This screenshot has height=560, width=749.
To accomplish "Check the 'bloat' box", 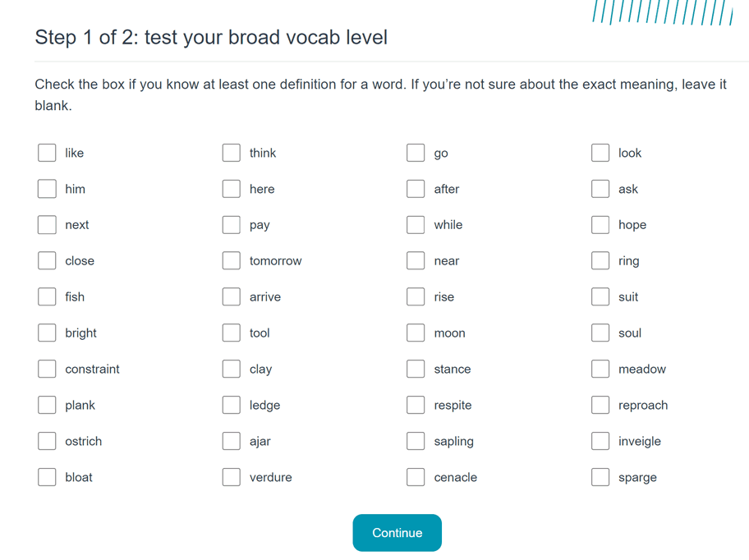I will (47, 476).
